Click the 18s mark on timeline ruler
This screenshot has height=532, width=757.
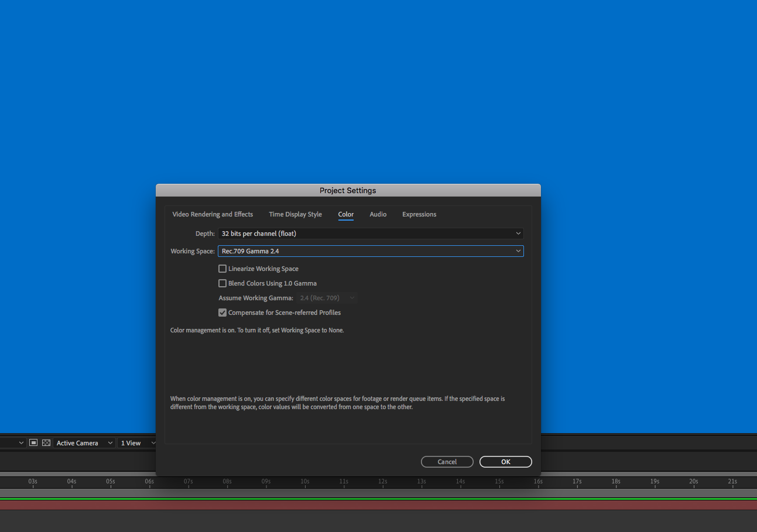click(x=616, y=482)
